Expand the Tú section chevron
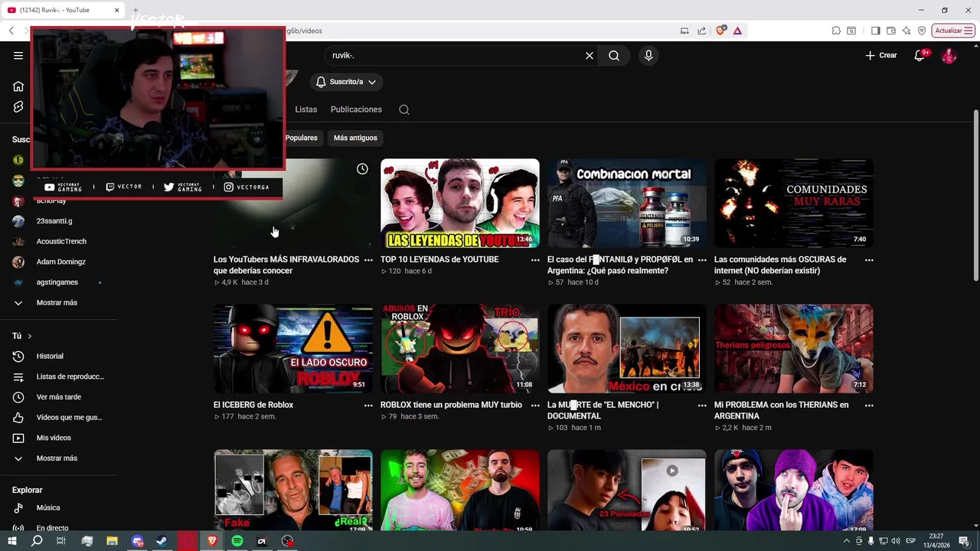The width and height of the screenshot is (980, 551). [30, 336]
